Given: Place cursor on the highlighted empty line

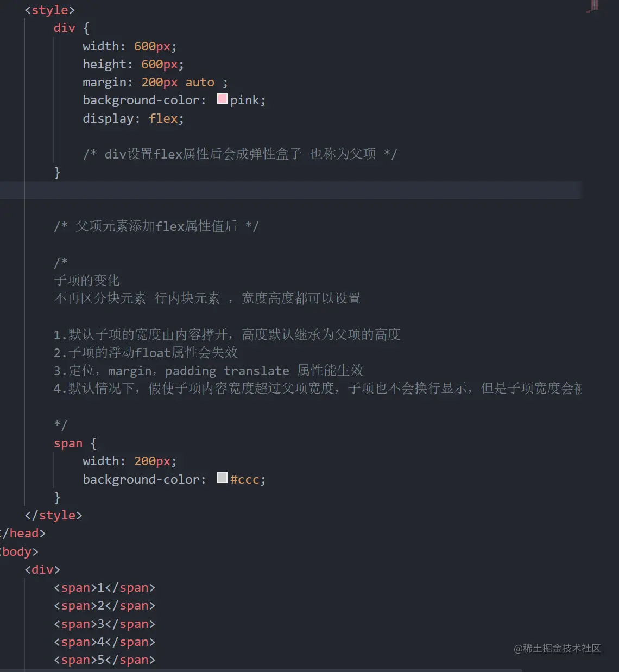Looking at the screenshot, I should tap(271, 191).
